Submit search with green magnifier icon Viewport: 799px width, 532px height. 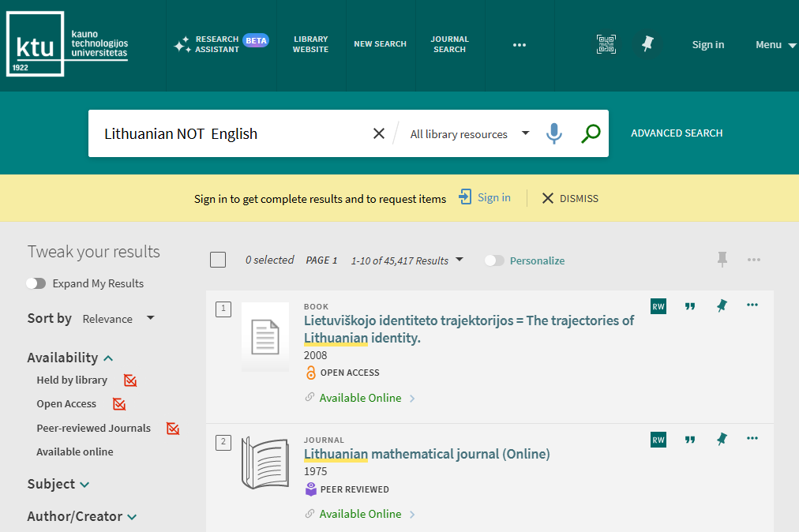[591, 134]
